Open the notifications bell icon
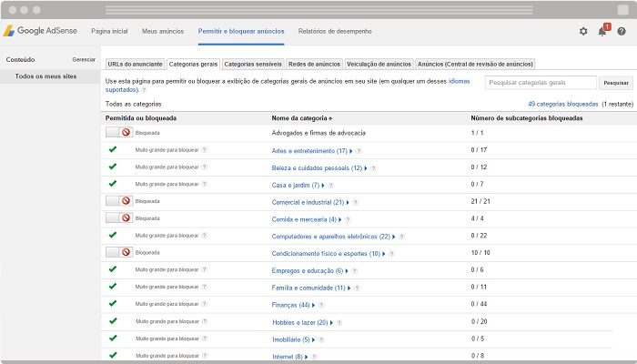 (602, 32)
